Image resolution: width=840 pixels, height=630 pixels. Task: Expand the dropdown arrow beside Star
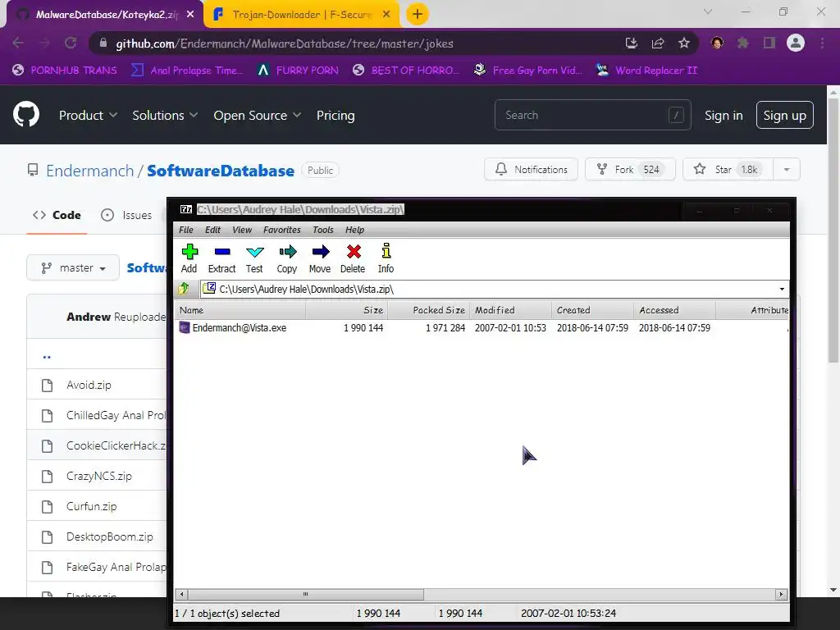pyautogui.click(x=787, y=169)
